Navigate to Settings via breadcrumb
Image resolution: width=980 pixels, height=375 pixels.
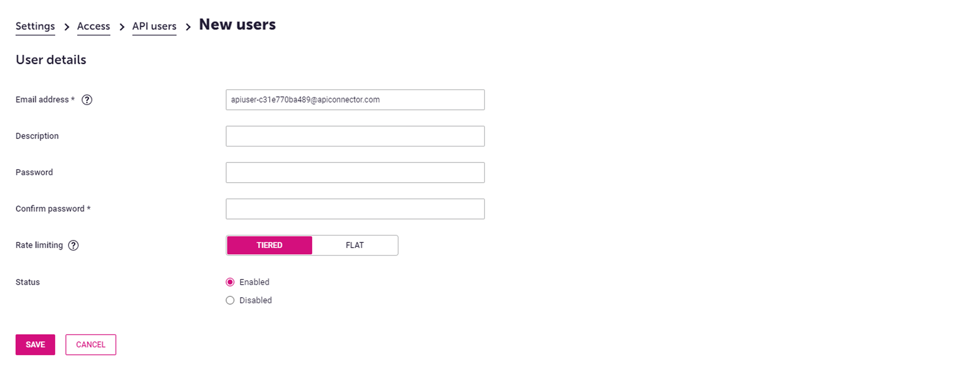coord(35,26)
